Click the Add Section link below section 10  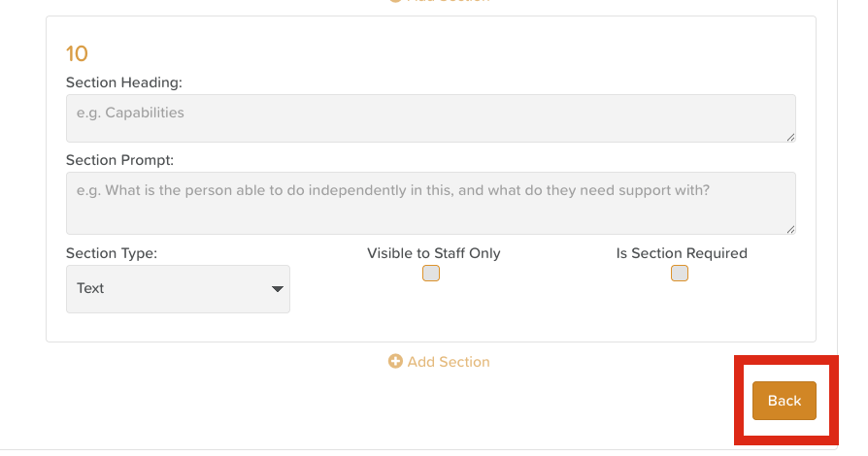tap(448, 362)
